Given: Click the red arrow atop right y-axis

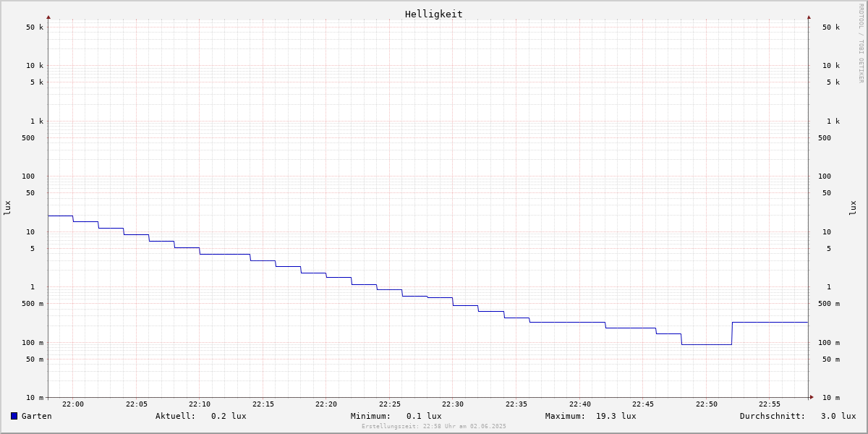Looking at the screenshot, I should click(809, 17).
